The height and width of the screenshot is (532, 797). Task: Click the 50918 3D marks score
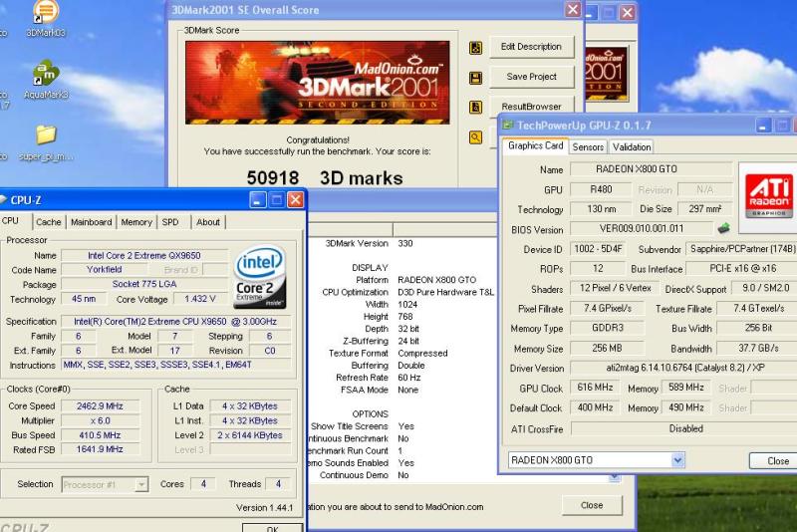coord(325,178)
